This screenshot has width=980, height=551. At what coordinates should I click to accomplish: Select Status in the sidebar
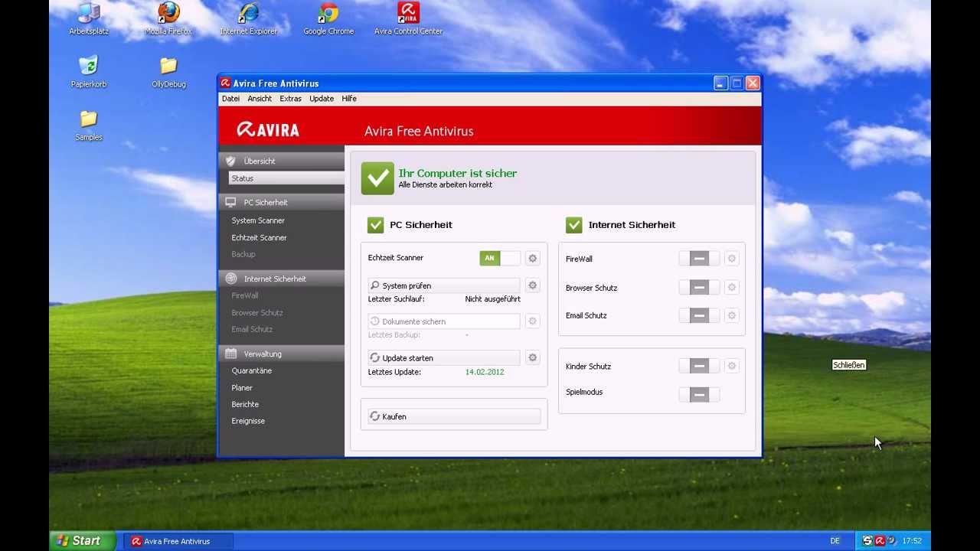[286, 178]
